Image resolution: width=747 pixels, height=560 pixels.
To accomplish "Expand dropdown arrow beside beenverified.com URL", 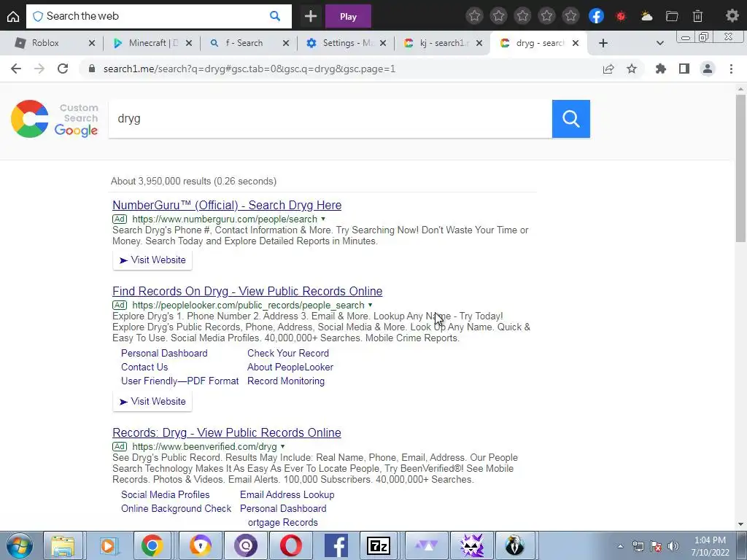I will [282, 447].
